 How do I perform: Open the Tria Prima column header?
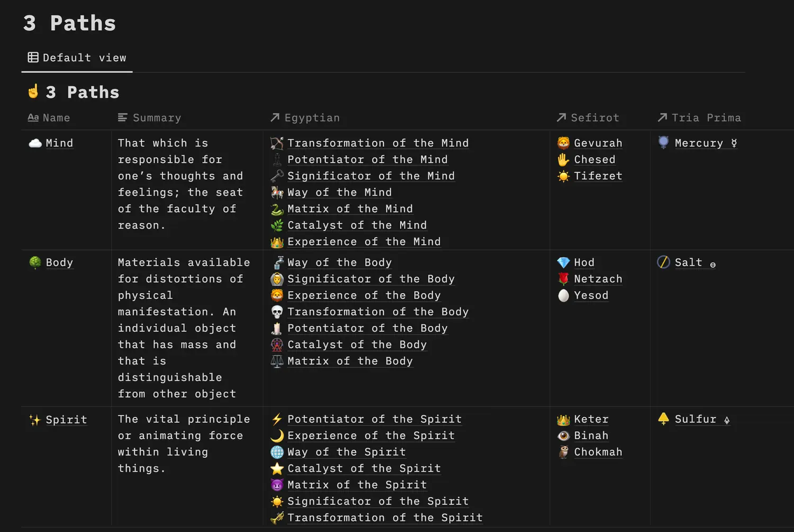tap(699, 118)
